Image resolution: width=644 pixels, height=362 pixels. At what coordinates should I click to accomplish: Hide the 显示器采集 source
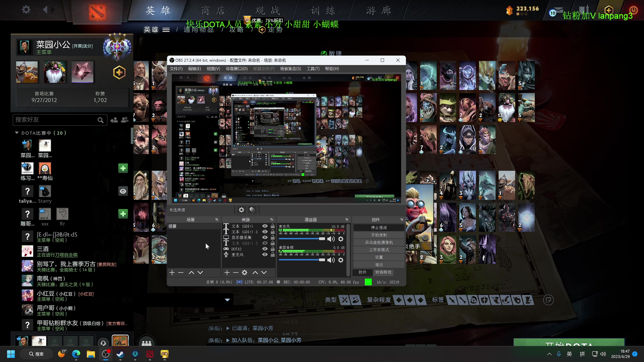tap(265, 237)
